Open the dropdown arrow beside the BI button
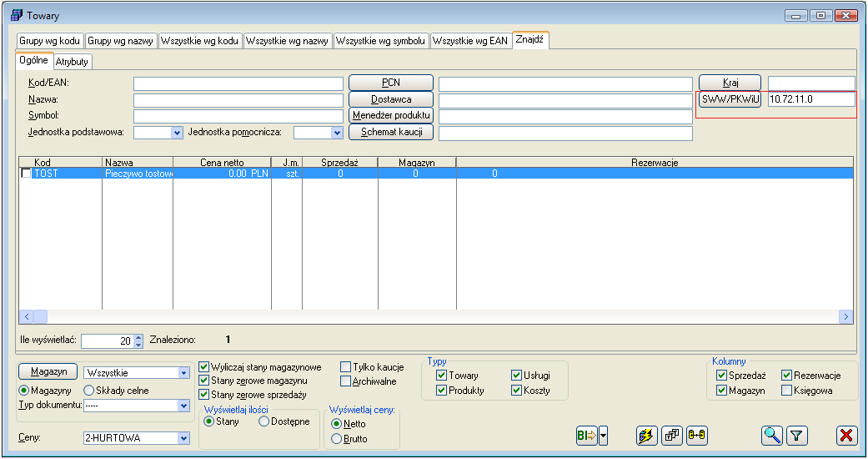Image resolution: width=868 pixels, height=459 pixels. tap(604, 436)
